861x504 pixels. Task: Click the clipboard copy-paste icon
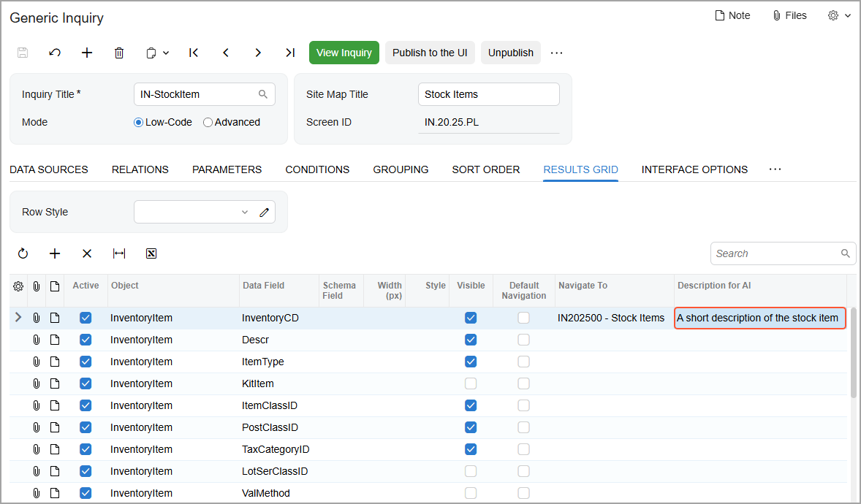(x=151, y=53)
